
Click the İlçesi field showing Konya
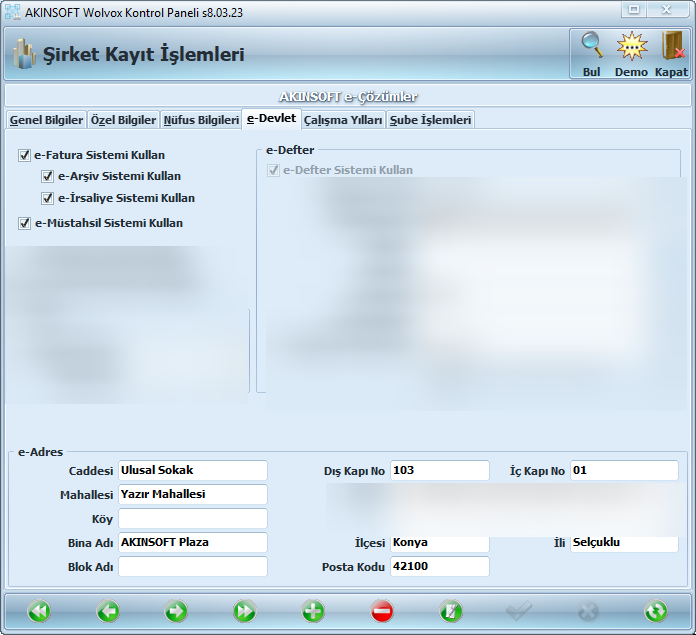coord(440,543)
